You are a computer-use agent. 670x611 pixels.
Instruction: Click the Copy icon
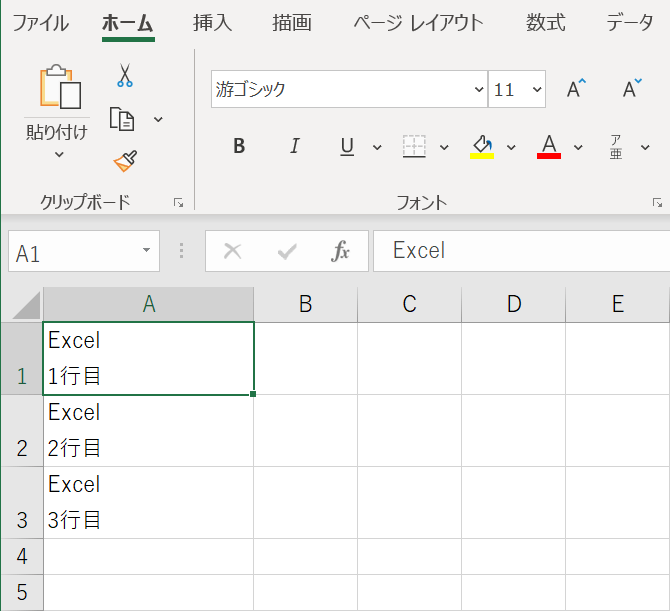tap(122, 119)
